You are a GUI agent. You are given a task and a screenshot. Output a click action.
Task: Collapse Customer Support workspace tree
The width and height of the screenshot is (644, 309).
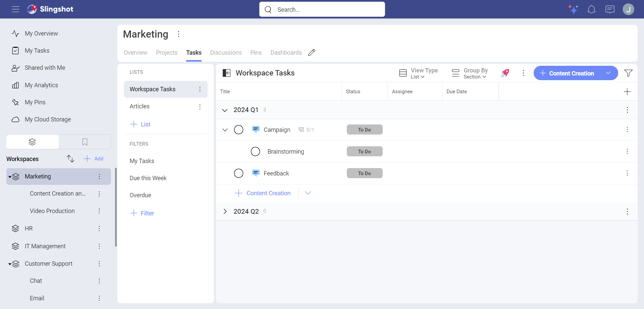(10, 264)
